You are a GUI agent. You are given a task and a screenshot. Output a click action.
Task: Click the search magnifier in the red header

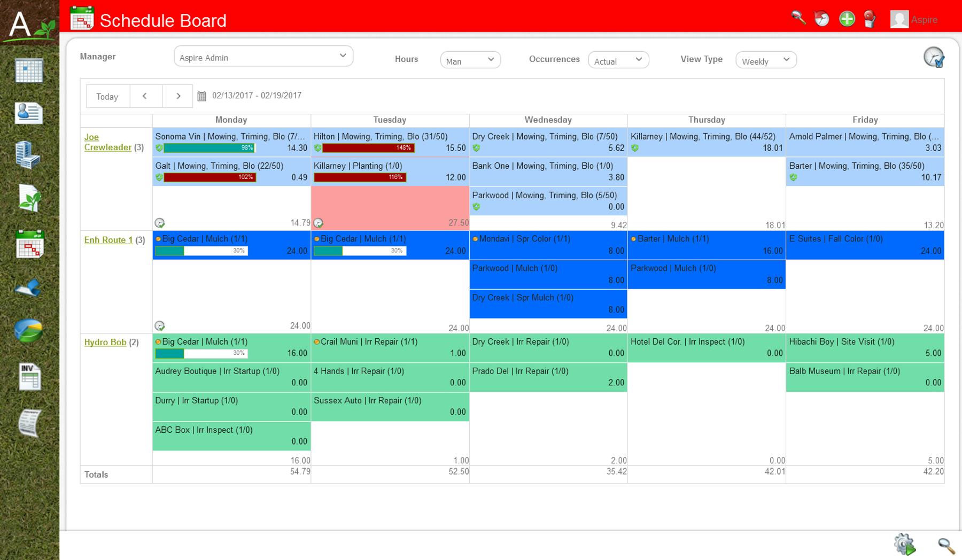point(798,19)
